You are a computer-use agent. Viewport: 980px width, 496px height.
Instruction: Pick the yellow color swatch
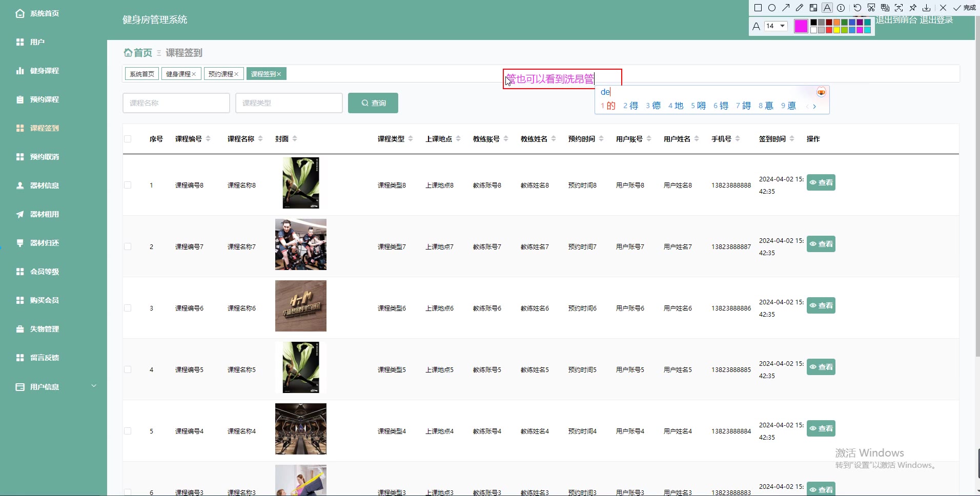pyautogui.click(x=836, y=30)
